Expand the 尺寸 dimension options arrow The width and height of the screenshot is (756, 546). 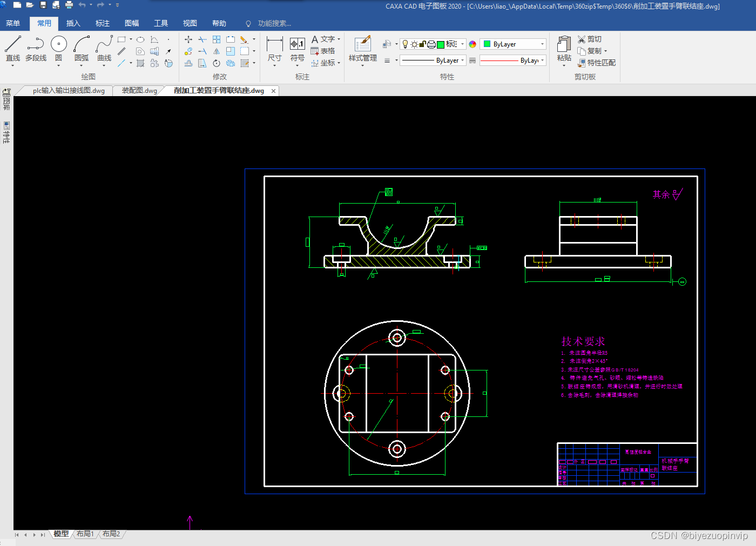click(x=274, y=65)
